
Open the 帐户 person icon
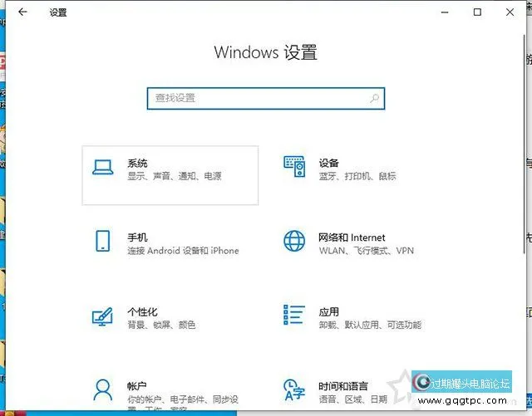pos(102,390)
